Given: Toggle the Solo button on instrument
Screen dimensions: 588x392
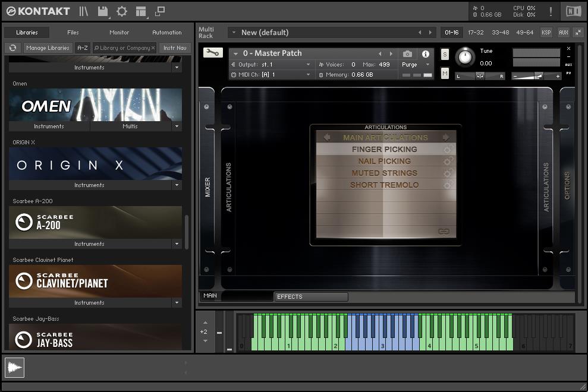Looking at the screenshot, I should [x=445, y=54].
